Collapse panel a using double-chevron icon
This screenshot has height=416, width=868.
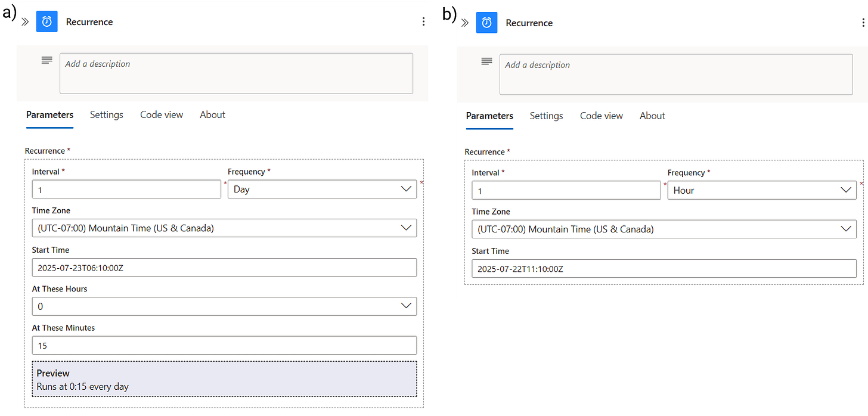coord(25,22)
